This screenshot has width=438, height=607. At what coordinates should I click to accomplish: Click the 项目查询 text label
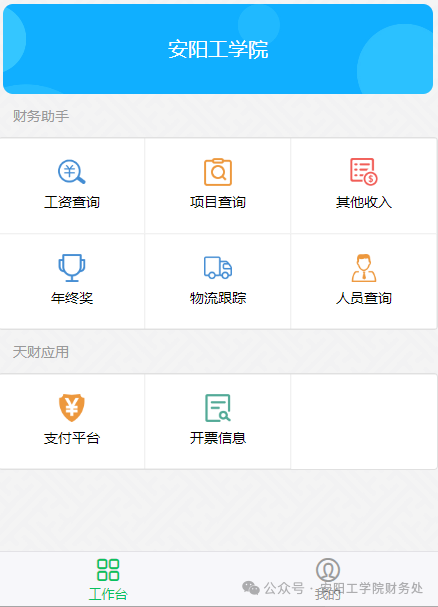click(218, 202)
